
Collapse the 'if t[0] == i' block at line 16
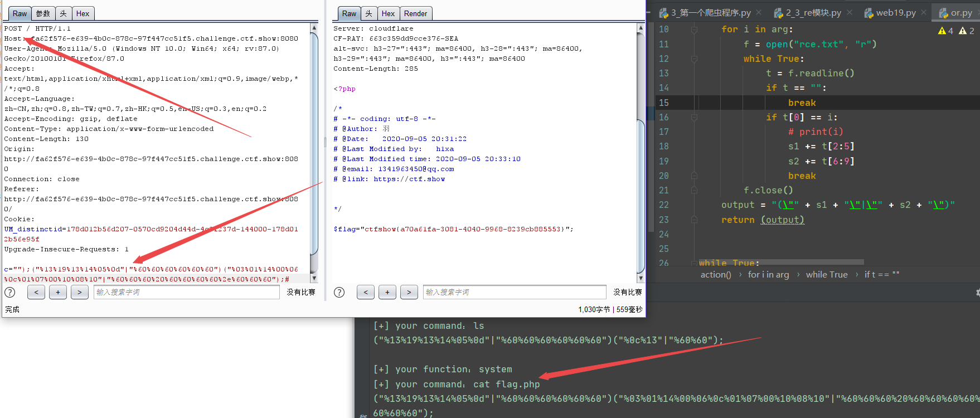tap(694, 117)
